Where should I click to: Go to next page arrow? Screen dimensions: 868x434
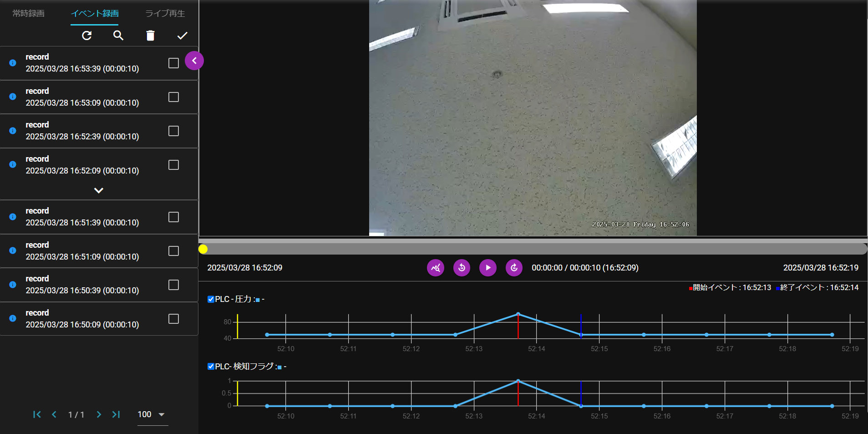coord(99,414)
